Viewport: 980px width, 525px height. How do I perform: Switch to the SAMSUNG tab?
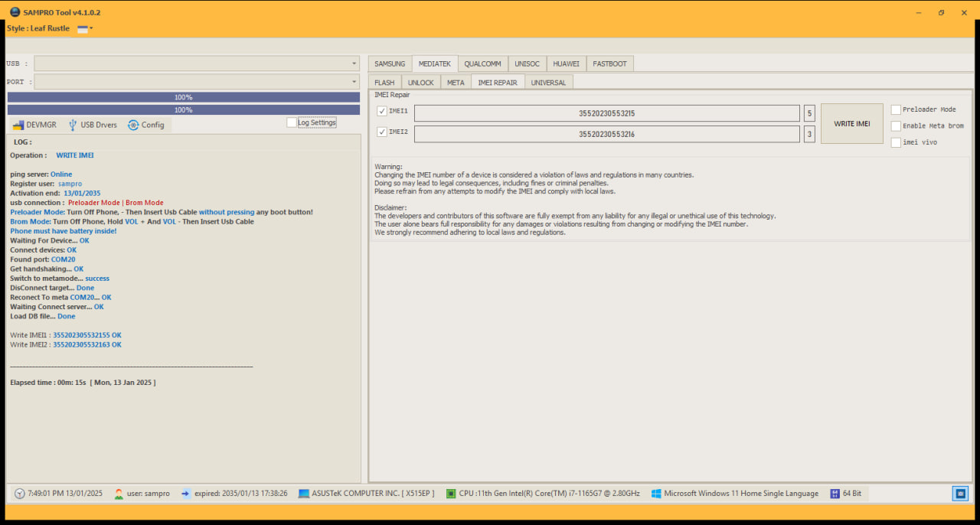tap(390, 64)
